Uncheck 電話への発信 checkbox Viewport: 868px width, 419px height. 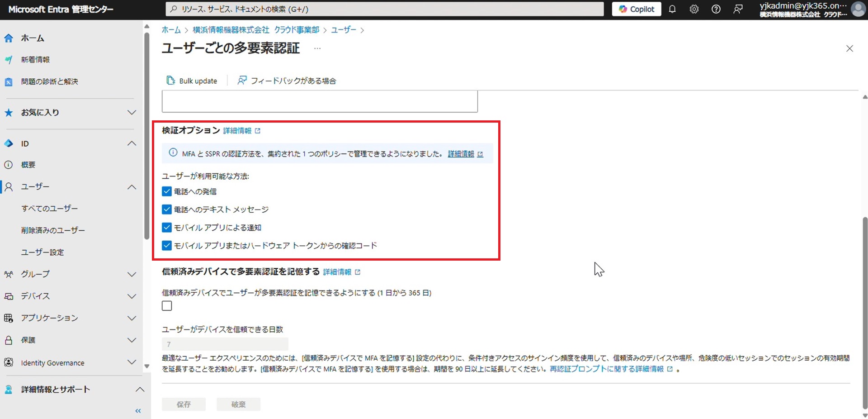point(167,191)
